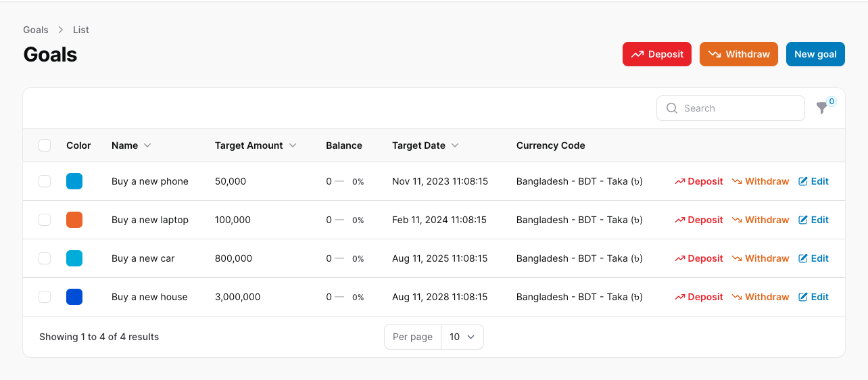Click the cyan color swatch for car goal
Image resolution: width=868 pixels, height=380 pixels.
[74, 258]
